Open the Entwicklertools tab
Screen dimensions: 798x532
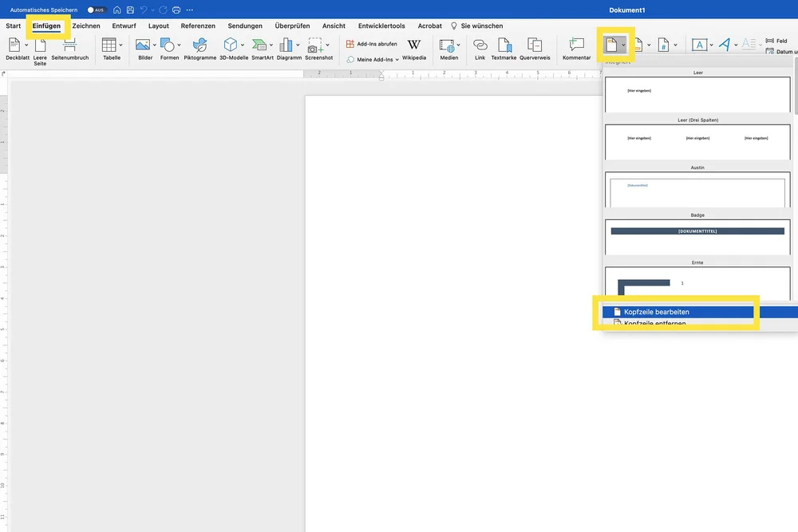[381, 26]
